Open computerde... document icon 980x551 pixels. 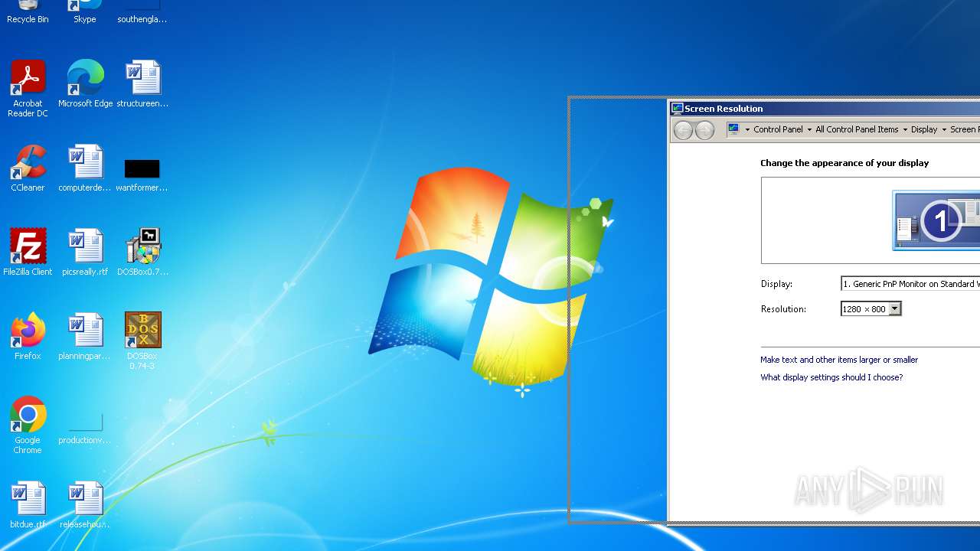pos(85,168)
